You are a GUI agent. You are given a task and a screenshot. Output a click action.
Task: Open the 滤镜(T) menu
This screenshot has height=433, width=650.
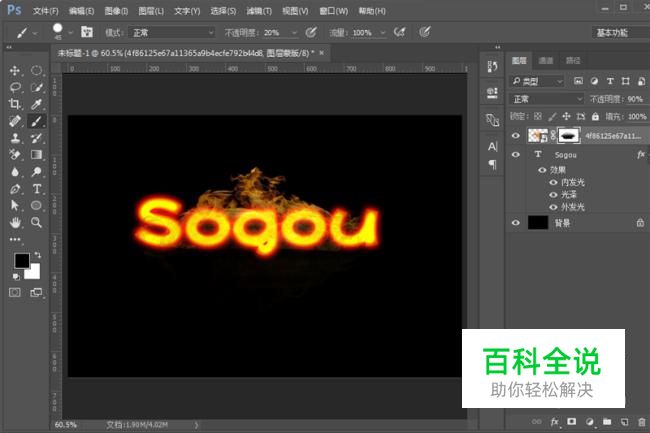(259, 11)
